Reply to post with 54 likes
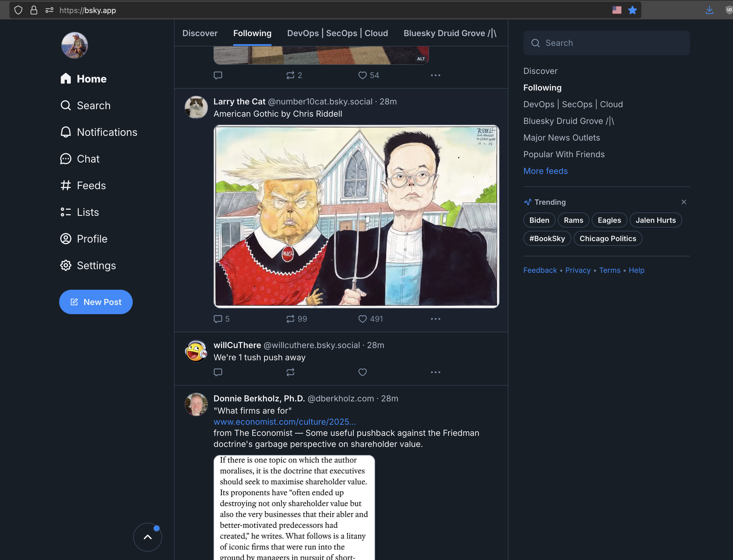 pyautogui.click(x=218, y=75)
